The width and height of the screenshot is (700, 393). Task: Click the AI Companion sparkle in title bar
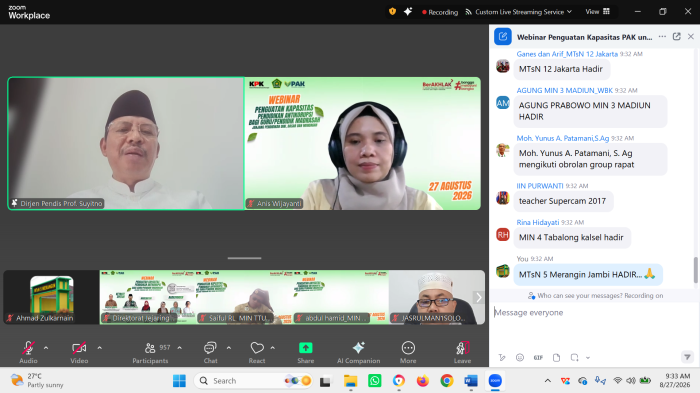click(x=408, y=12)
